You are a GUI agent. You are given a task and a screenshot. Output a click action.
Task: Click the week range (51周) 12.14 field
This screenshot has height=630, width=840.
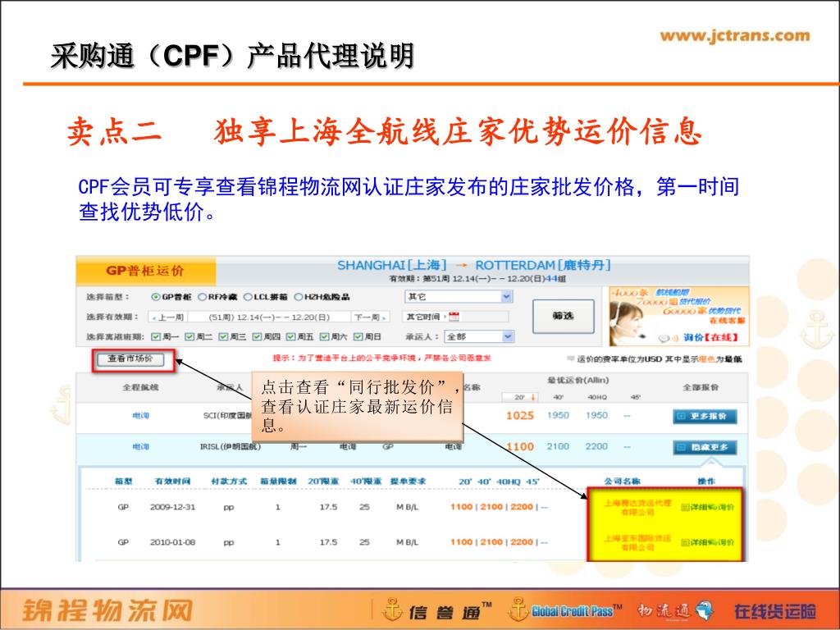[x=269, y=317]
